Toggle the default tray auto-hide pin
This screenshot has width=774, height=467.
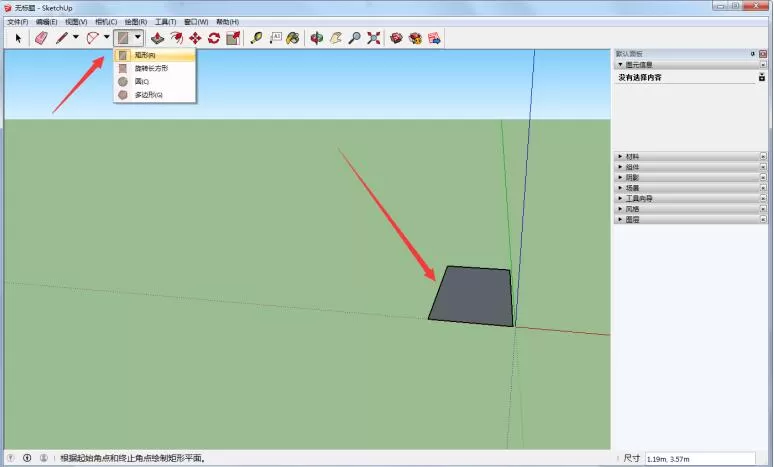753,54
